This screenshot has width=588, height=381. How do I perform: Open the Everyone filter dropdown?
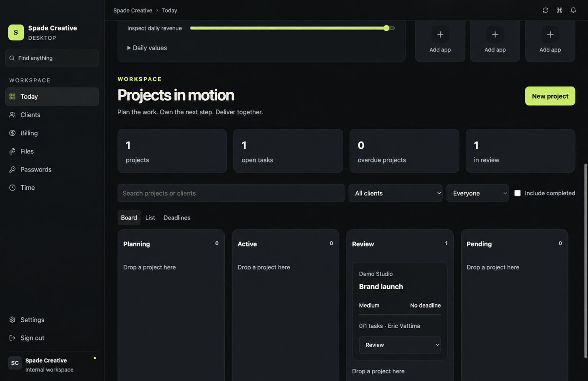click(x=478, y=193)
